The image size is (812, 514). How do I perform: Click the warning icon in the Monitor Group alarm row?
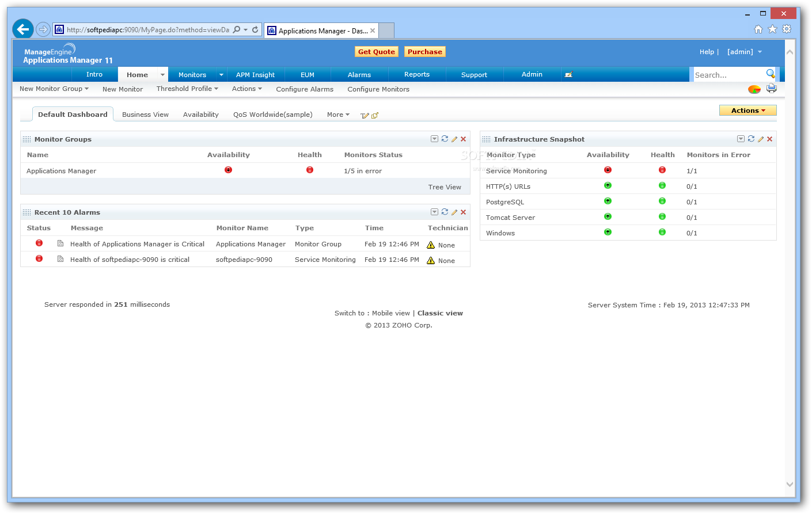431,245
